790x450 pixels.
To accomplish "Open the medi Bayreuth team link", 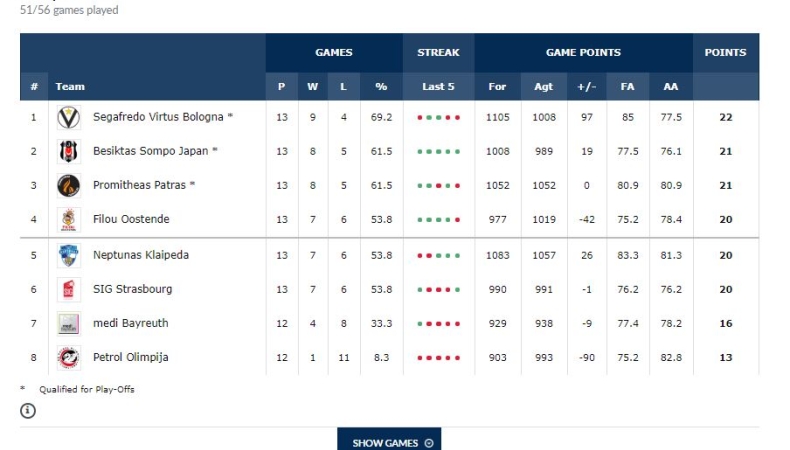I will coord(130,323).
